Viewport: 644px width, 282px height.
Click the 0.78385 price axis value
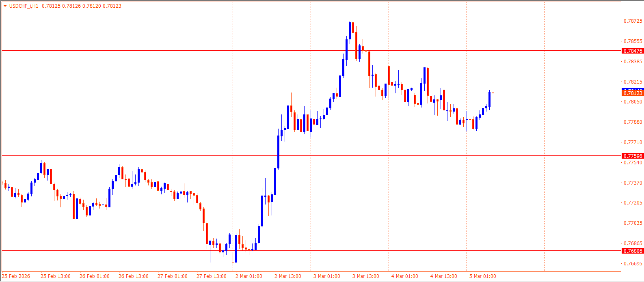coord(633,62)
